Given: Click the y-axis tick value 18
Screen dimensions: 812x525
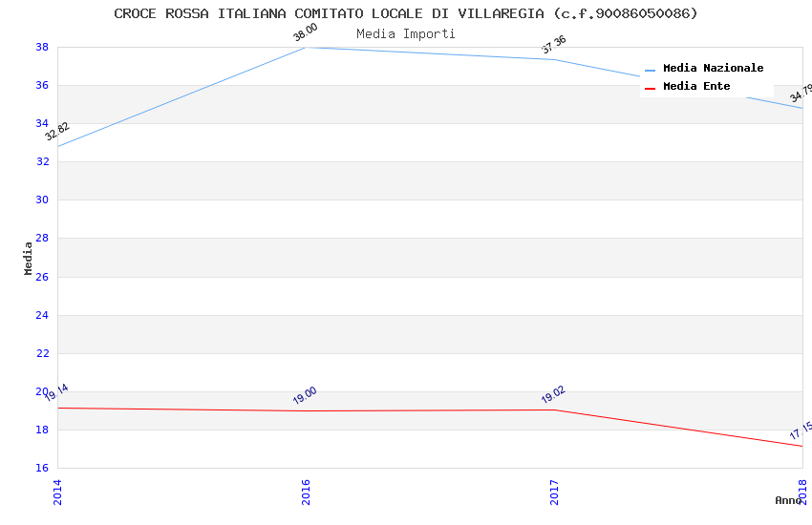Looking at the screenshot, I should point(42,430).
